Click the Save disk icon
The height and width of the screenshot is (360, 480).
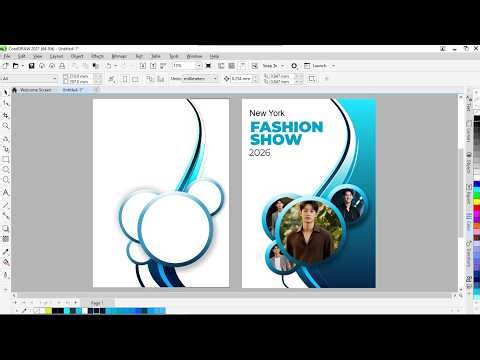[x=31, y=66]
